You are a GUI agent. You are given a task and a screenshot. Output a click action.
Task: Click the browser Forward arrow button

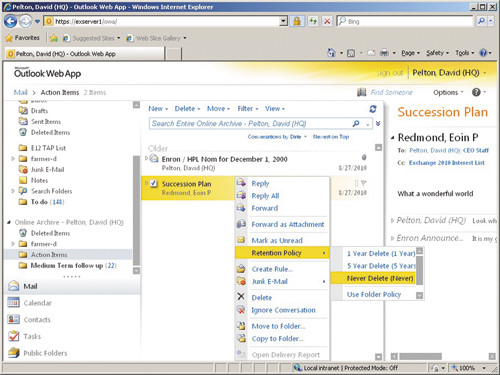25,22
